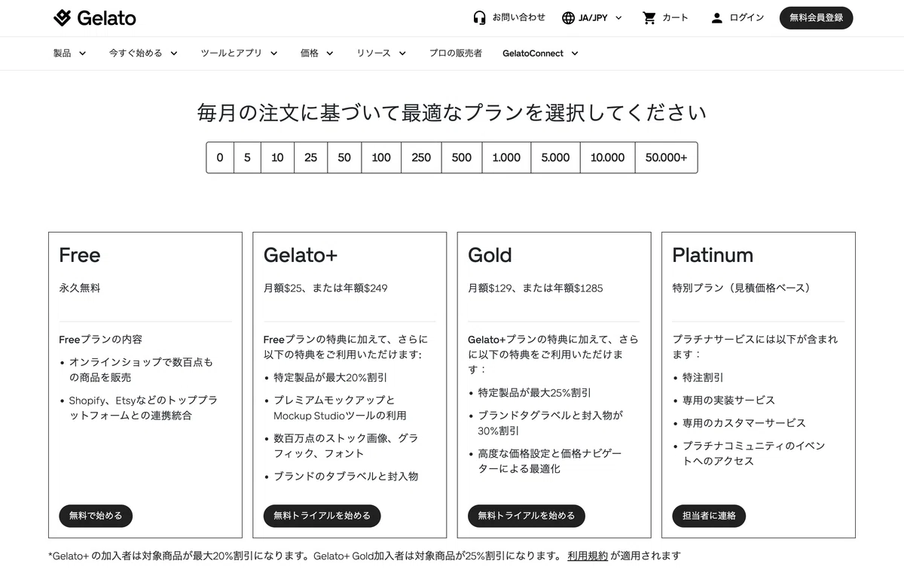Image resolution: width=904 pixels, height=588 pixels.
Task: Select 5 monthly orders
Action: (x=247, y=157)
